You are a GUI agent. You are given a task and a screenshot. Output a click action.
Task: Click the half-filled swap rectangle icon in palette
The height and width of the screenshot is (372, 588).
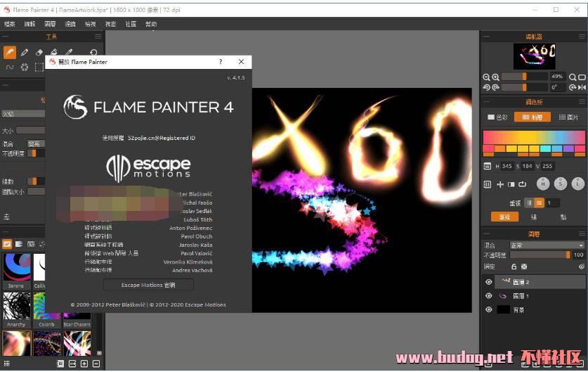(511, 184)
